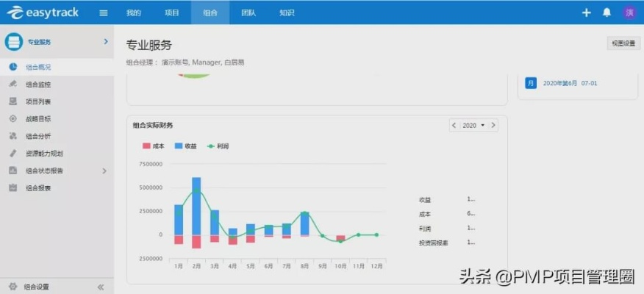Screen dimensions: 644x294
Task: Click the 专业服务 page heading
Action: click(149, 45)
